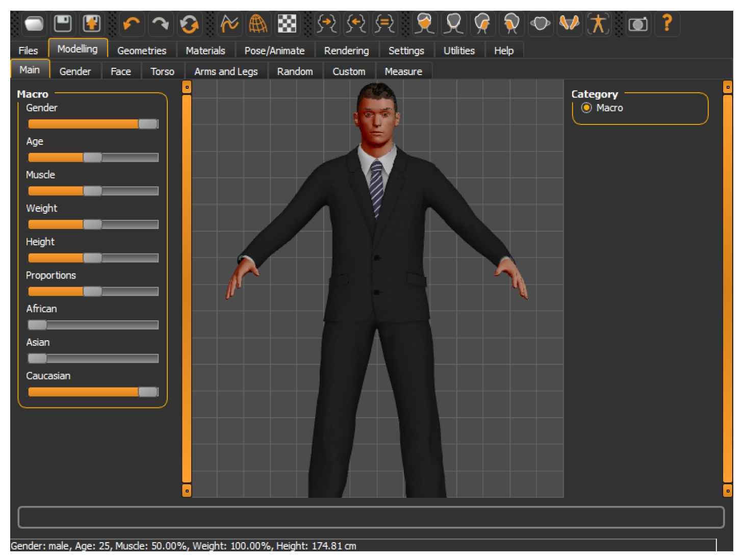Select the Macro category radio button
The width and height of the screenshot is (745, 560).
tap(586, 108)
